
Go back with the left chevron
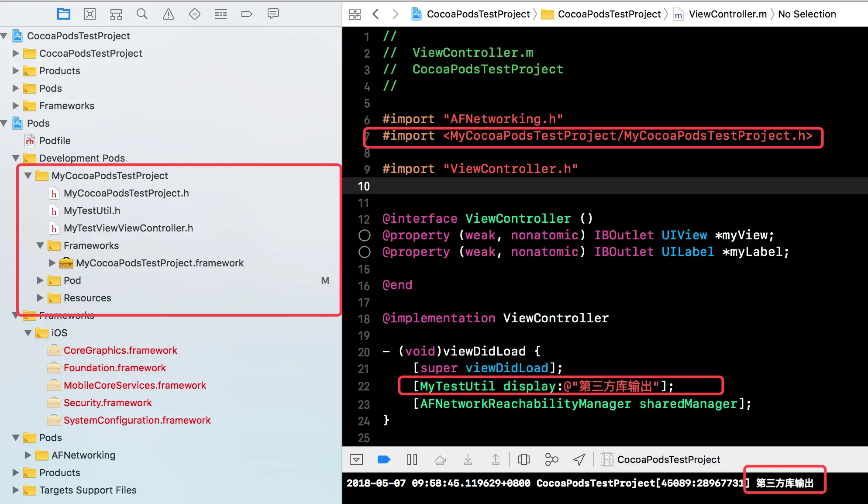375,14
